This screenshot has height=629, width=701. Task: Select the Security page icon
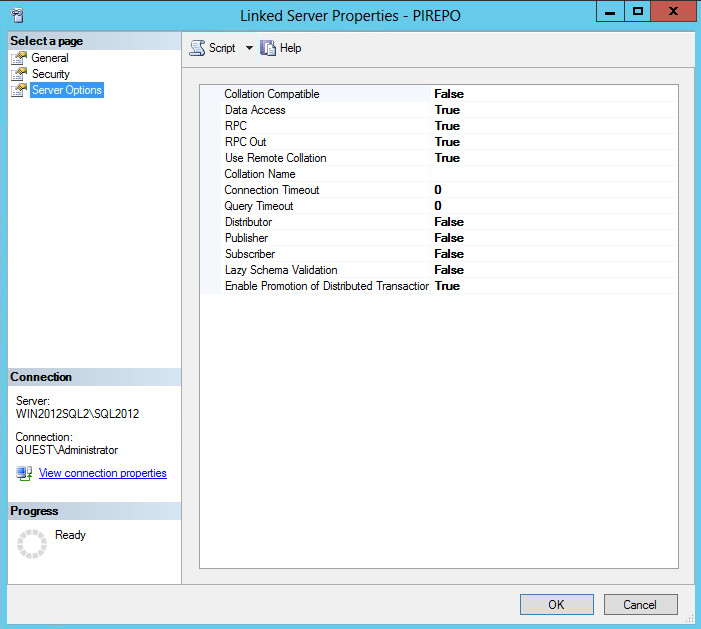pyautogui.click(x=19, y=74)
